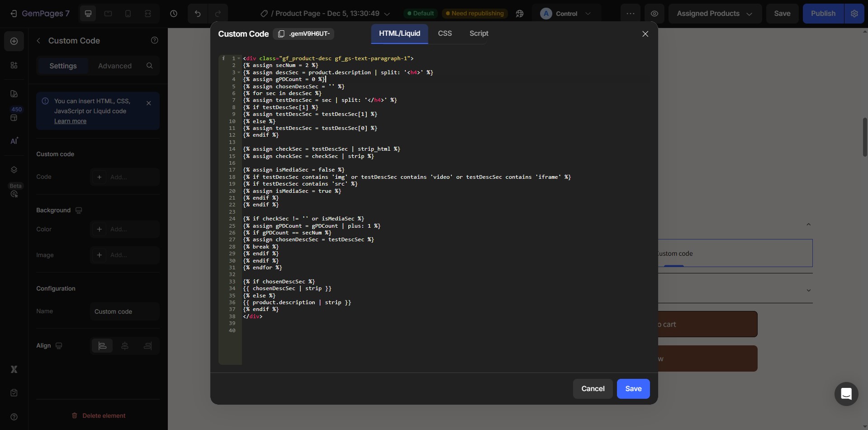This screenshot has height=430, width=868.
Task: Switch to the CSS tab
Action: point(445,33)
